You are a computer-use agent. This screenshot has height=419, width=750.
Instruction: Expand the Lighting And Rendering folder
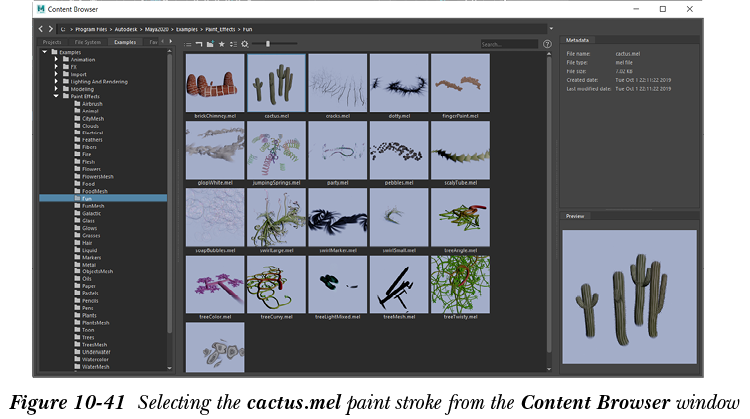click(x=56, y=81)
